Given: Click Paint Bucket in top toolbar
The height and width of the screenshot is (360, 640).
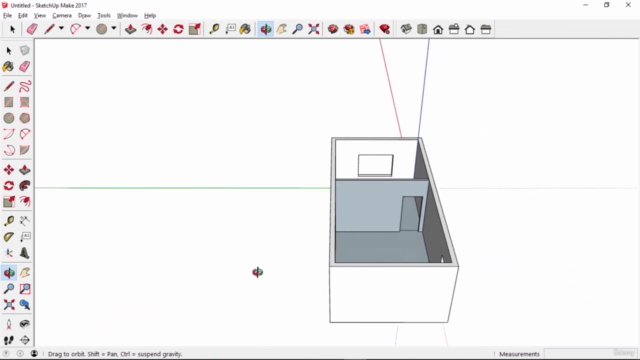Looking at the screenshot, I should 245,29.
